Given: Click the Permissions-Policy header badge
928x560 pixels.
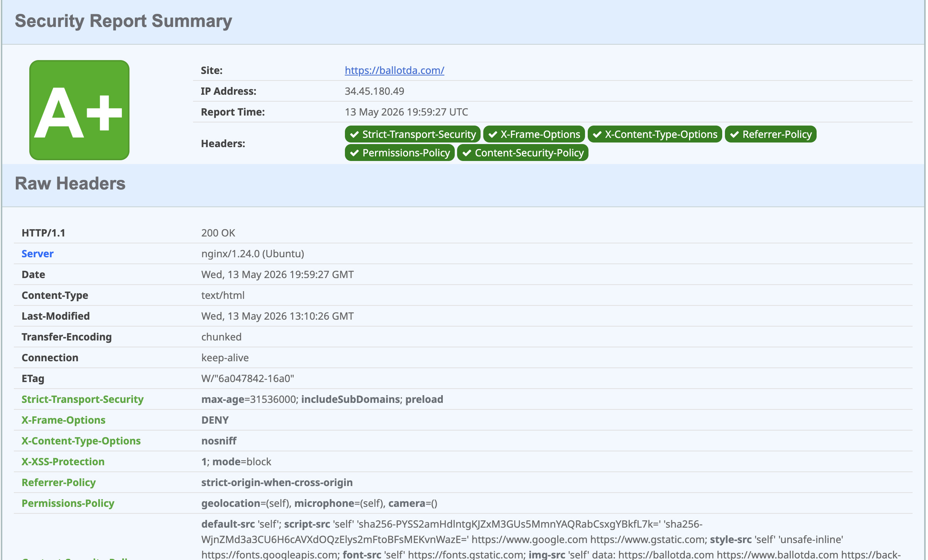Looking at the screenshot, I should click(x=400, y=153).
